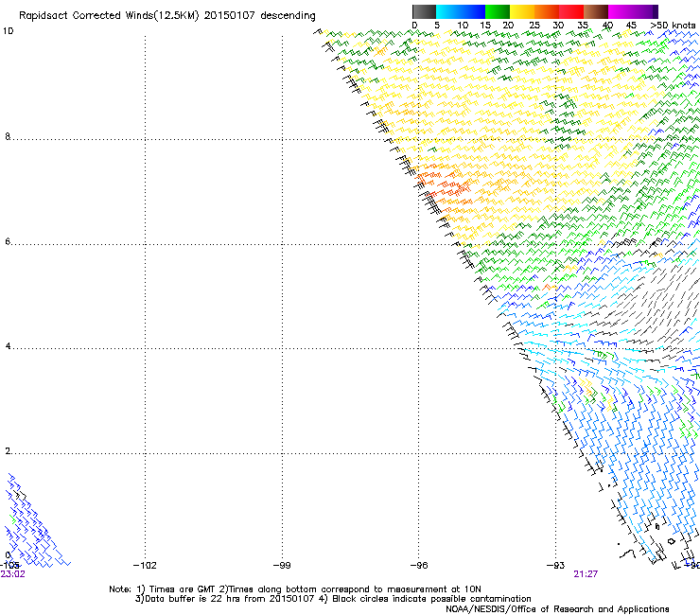The image size is (700, 615).
Task: Click the legend tick label 10
Action: 463,26
